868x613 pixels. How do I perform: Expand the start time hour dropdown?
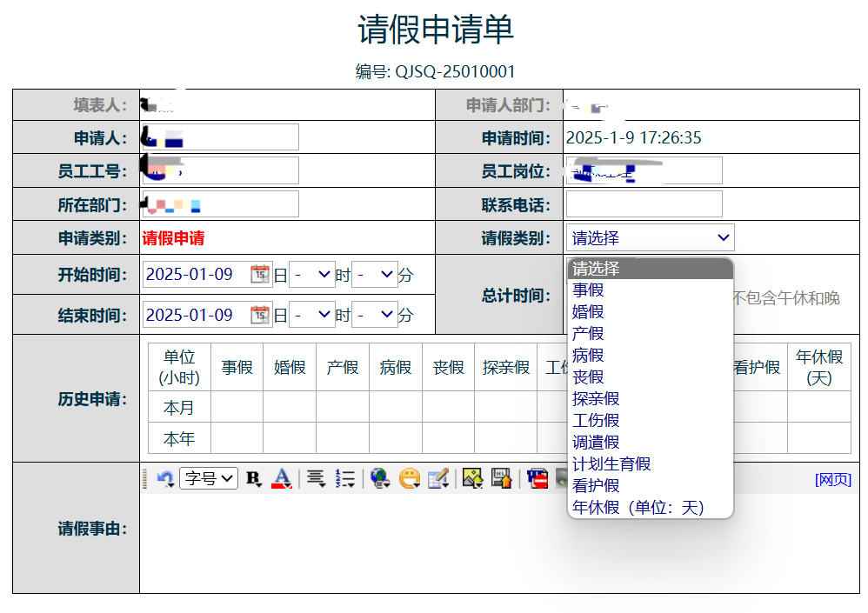point(312,275)
